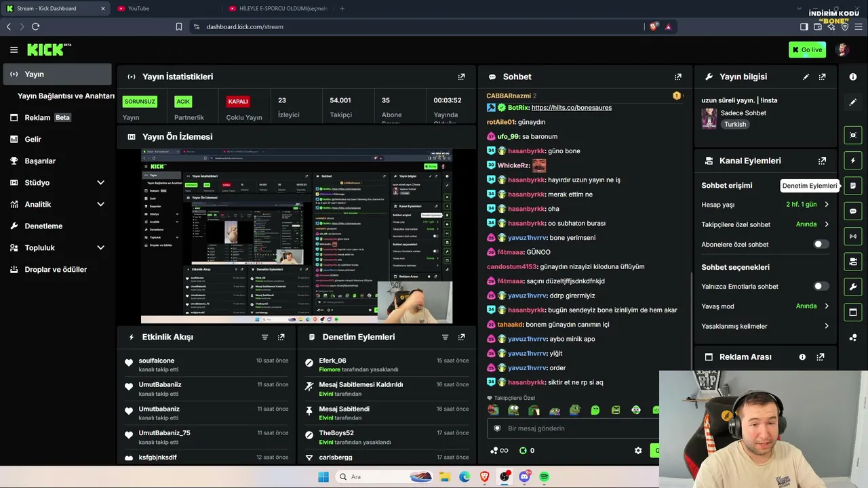The image size is (868, 488).
Task: Click the info icon atop the right rail
Action: pos(853,77)
